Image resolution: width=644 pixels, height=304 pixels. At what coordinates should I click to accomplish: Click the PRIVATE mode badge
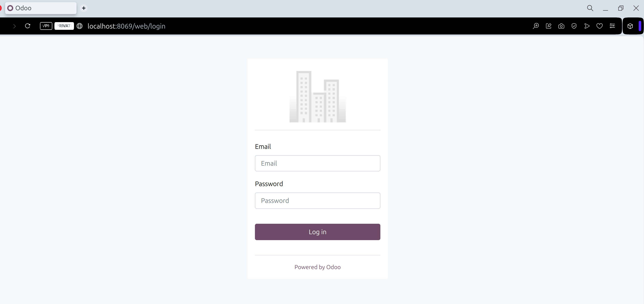pos(64,26)
